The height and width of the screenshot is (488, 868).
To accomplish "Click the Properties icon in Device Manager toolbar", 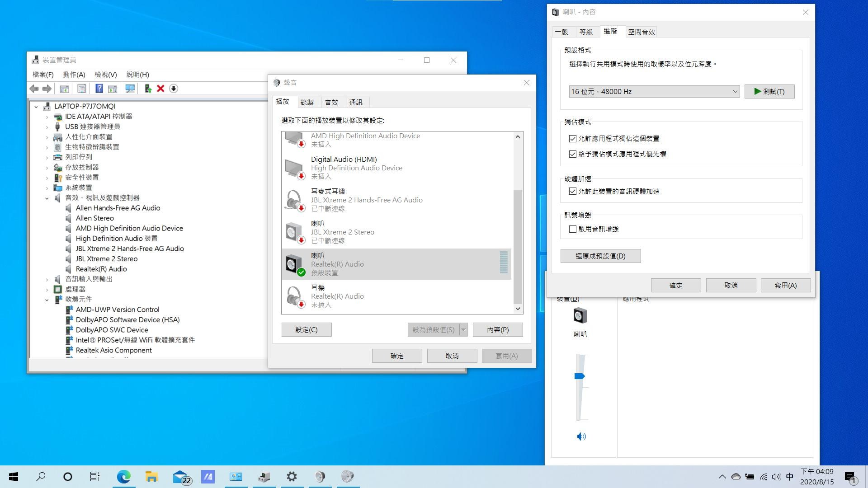I will (82, 89).
